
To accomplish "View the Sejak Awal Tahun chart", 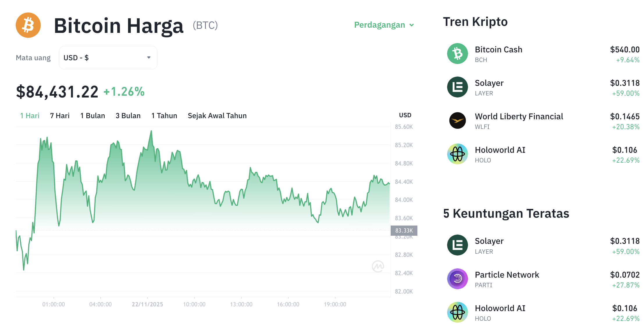I will pos(217,116).
